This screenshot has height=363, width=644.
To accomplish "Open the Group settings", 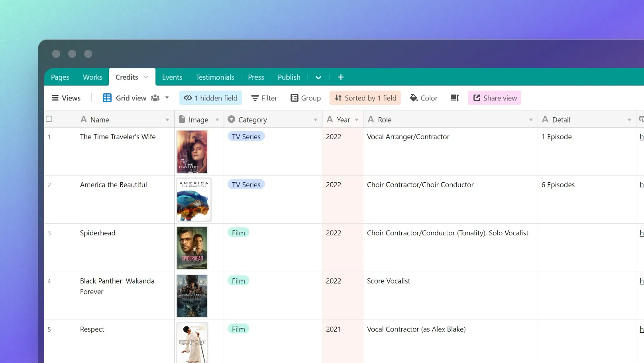I will [x=305, y=98].
